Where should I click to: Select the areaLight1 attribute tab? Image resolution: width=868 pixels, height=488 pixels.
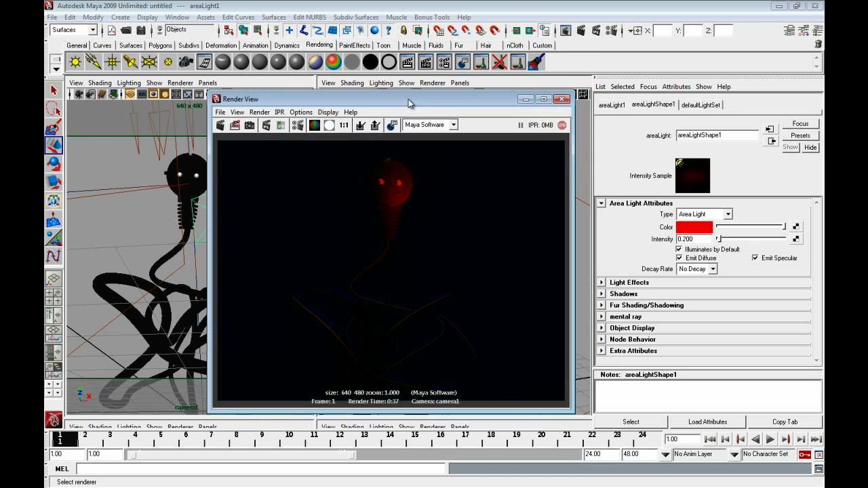click(x=612, y=105)
